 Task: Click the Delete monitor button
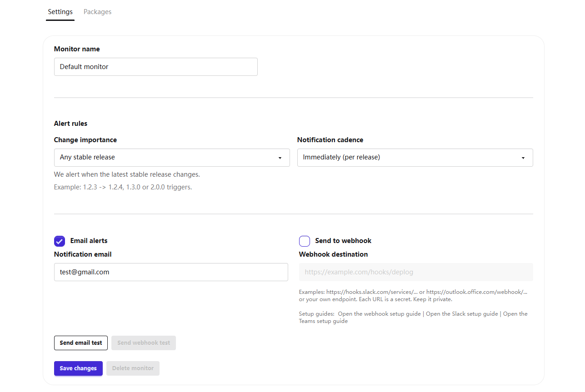(133, 368)
